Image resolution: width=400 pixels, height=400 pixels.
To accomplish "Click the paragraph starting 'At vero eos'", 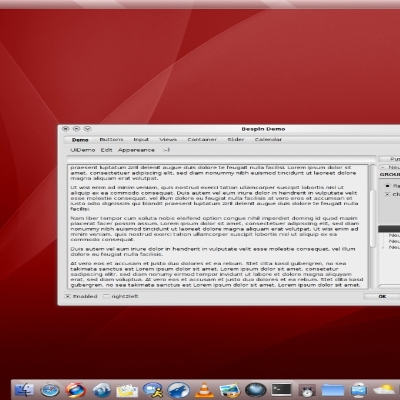I will 217,274.
